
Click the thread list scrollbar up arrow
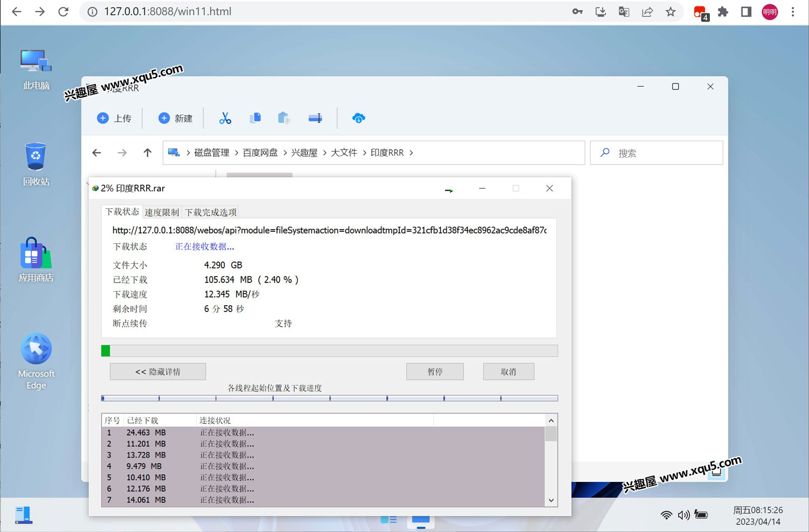pyautogui.click(x=551, y=420)
